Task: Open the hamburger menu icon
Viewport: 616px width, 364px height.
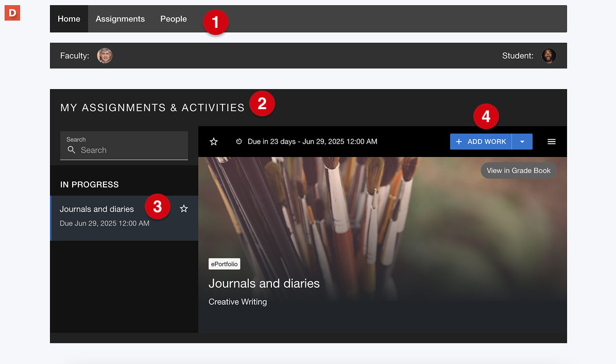Action: point(552,142)
